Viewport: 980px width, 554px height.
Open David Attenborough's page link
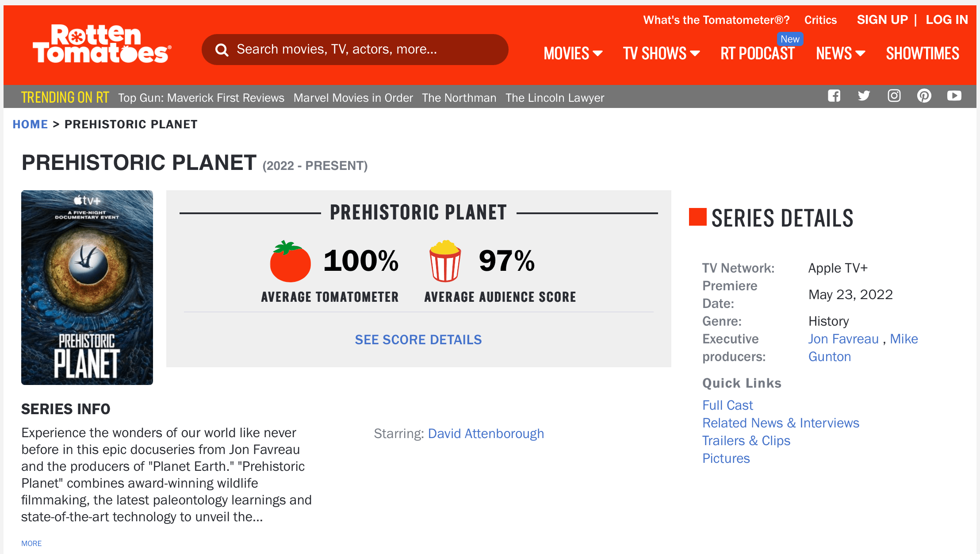[x=486, y=434]
